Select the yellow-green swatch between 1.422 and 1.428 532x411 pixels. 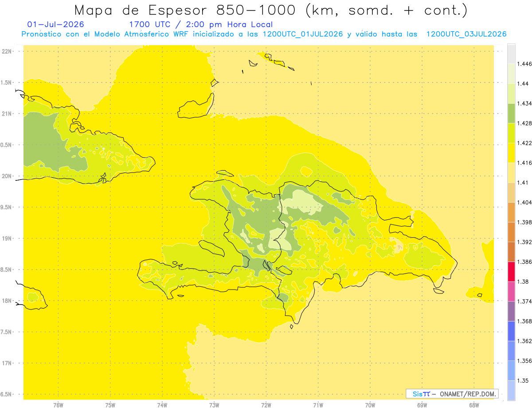click(511, 133)
